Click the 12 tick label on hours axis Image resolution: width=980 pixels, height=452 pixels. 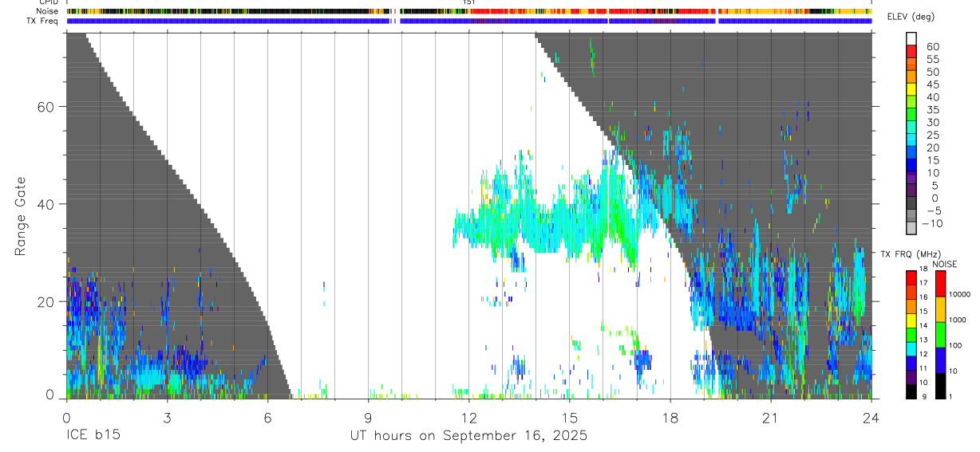(x=468, y=418)
